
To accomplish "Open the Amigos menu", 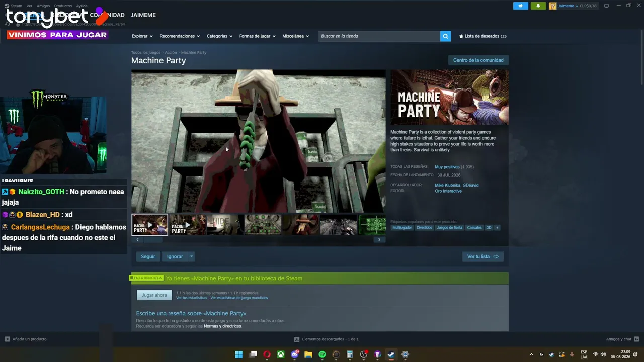I will (x=43, y=6).
